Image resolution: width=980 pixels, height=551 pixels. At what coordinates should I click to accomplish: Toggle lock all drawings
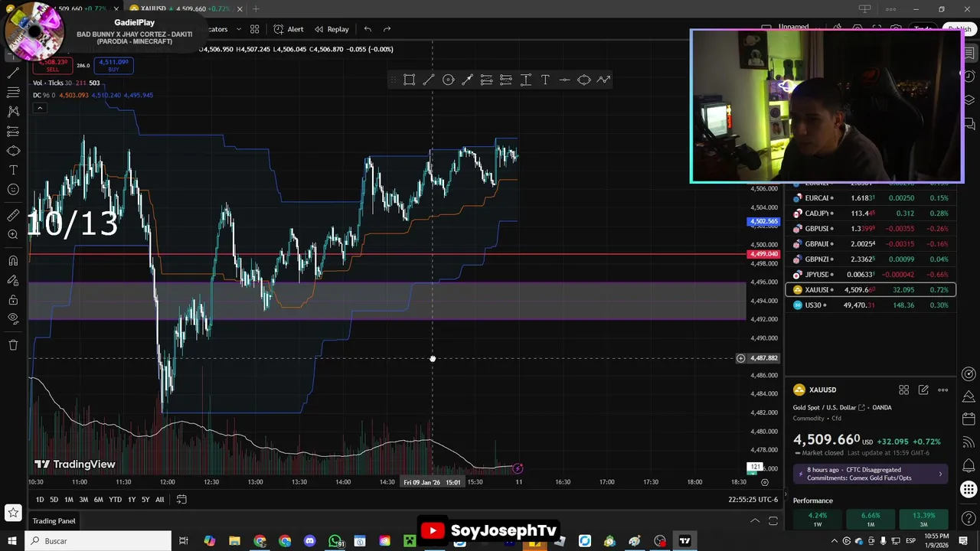coord(13,300)
